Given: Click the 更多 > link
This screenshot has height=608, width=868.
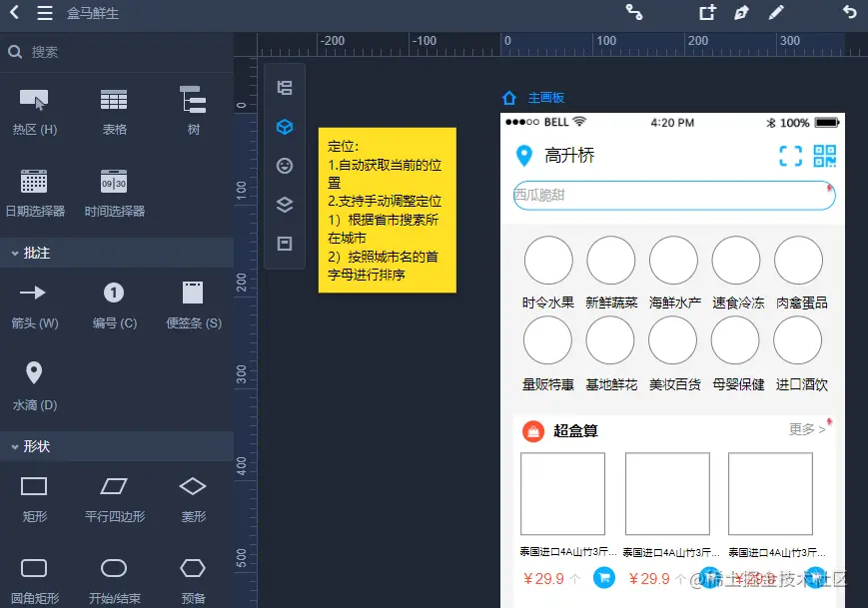Looking at the screenshot, I should pos(807,429).
